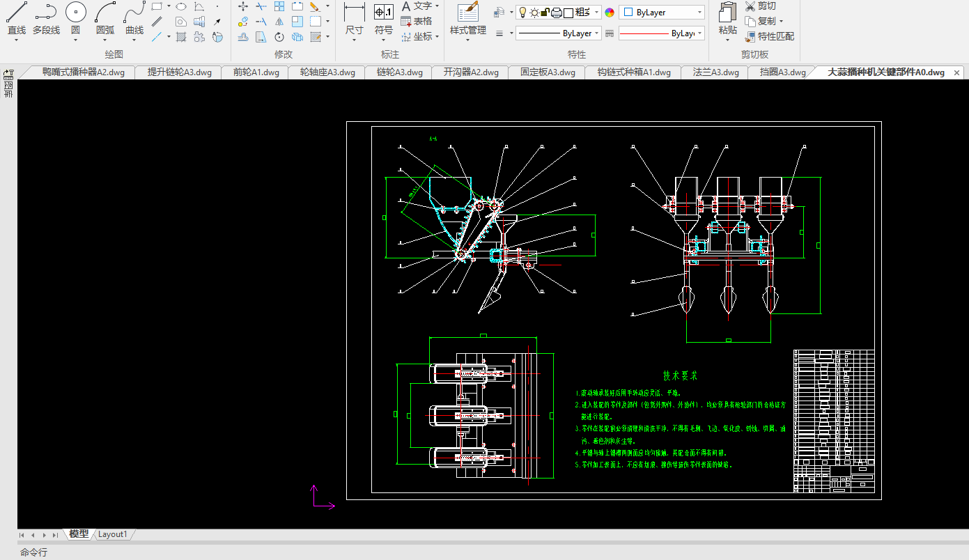Viewport: 969px width, 560px height.
Task: Open the color wheel picker
Action: [610, 13]
